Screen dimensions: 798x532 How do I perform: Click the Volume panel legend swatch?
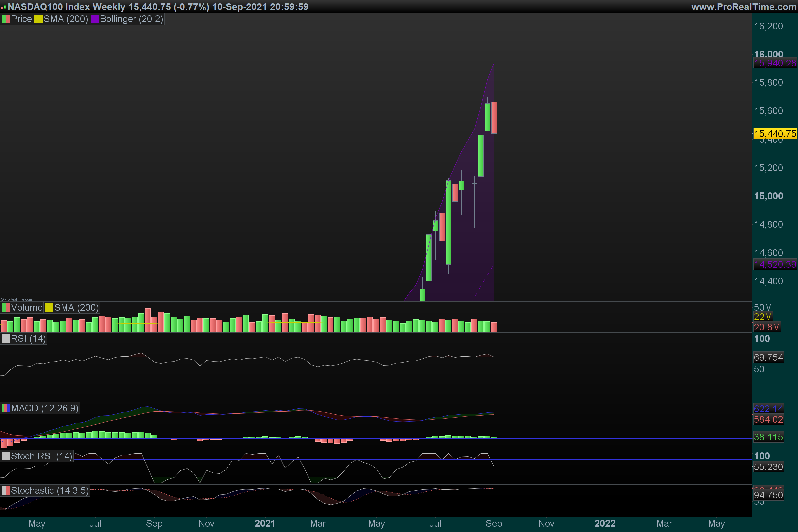tap(6, 307)
